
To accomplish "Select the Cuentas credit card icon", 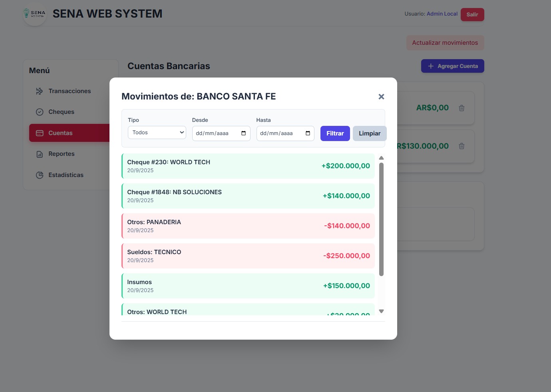I will pos(40,133).
